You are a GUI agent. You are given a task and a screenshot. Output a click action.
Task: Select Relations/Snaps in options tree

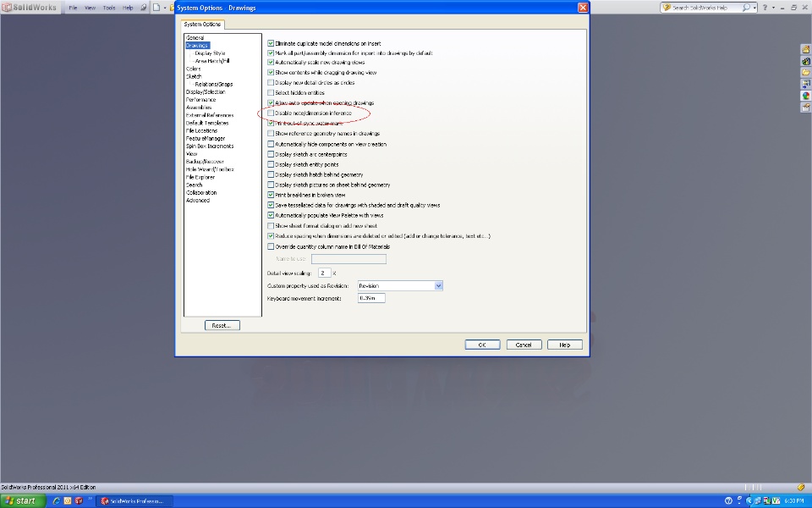[x=214, y=84]
